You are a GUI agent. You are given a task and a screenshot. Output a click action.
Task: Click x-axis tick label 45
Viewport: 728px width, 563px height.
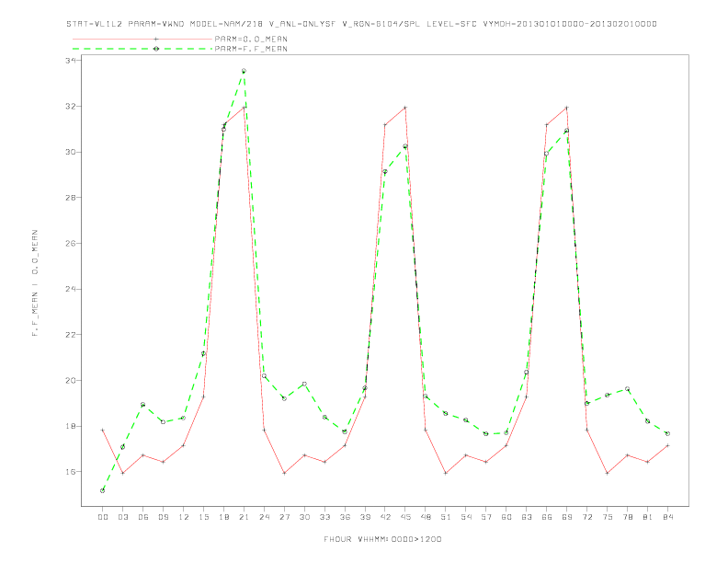(405, 517)
